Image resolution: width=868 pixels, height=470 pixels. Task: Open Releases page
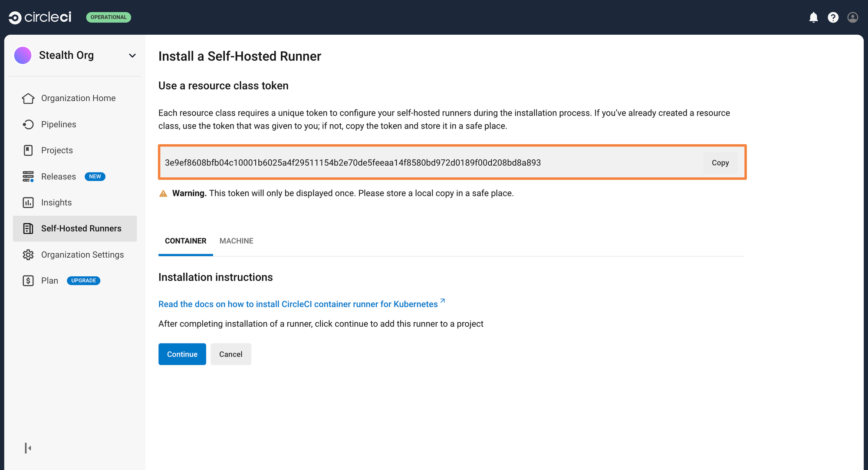(x=75, y=176)
